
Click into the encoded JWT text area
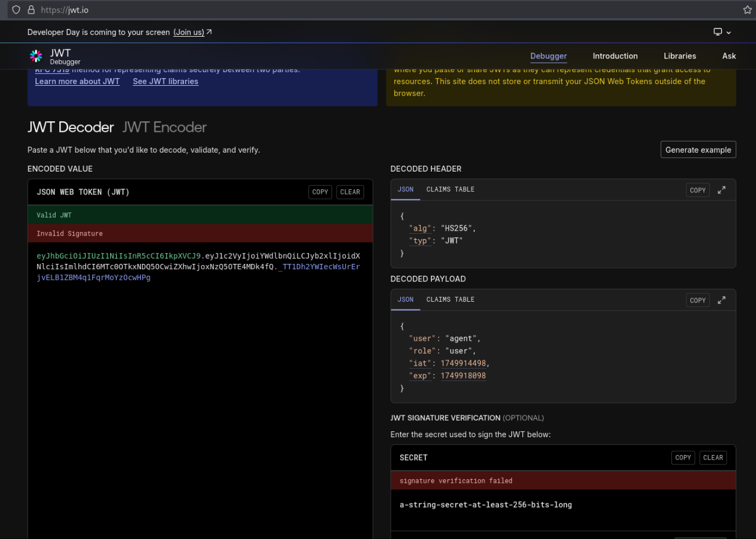(x=200, y=390)
